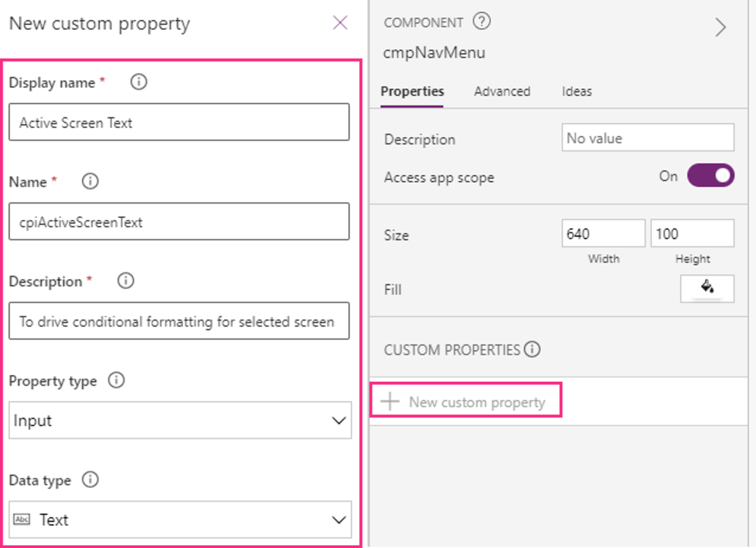Image resolution: width=756 pixels, height=548 pixels.
Task: Click info icon beside Property type
Action: pos(116,380)
